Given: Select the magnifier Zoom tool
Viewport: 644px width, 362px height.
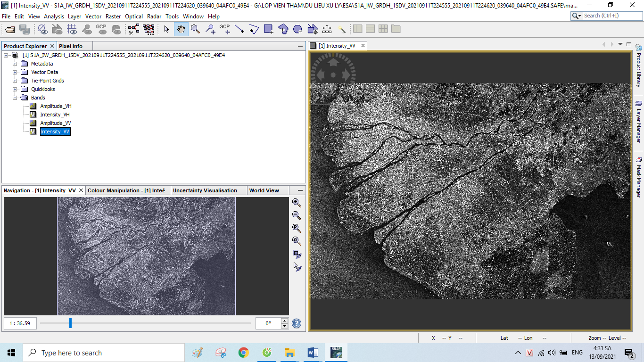Looking at the screenshot, I should point(196,29).
